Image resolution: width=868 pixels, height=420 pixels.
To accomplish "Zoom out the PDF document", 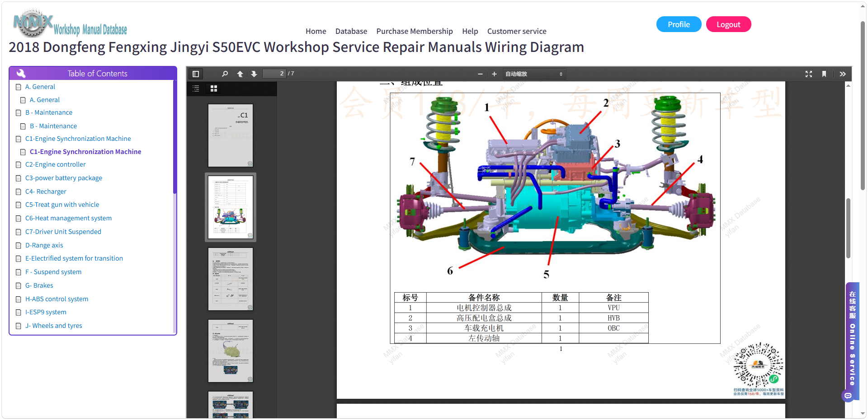I will coord(480,74).
